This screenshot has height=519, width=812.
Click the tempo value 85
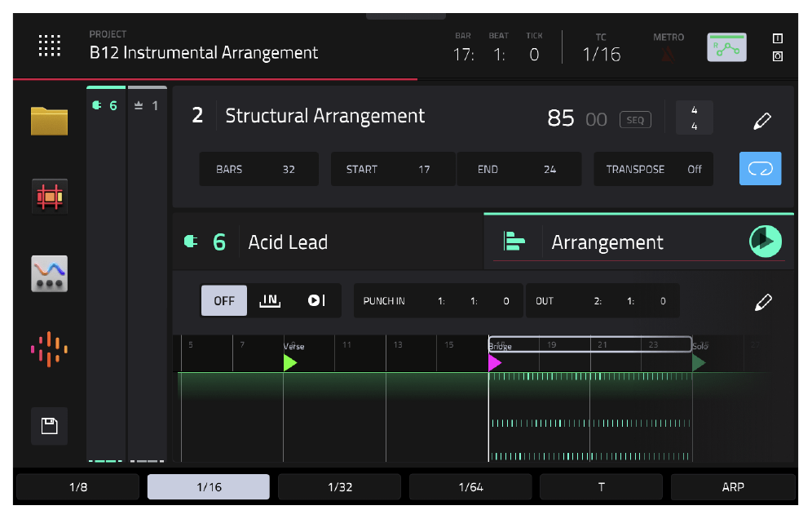[x=561, y=118]
